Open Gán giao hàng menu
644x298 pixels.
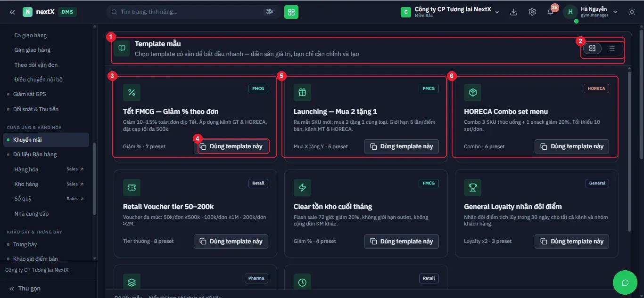tap(33, 50)
